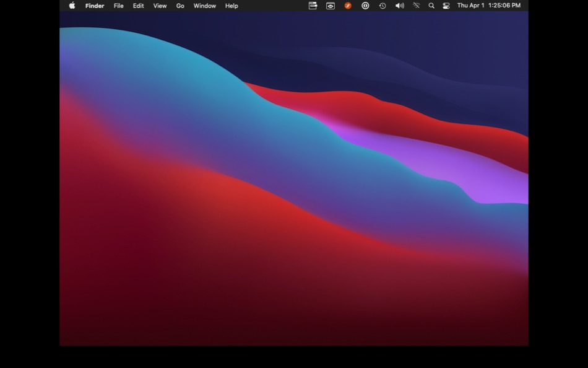Open the Apple menu
The height and width of the screenshot is (368, 588).
coord(72,6)
